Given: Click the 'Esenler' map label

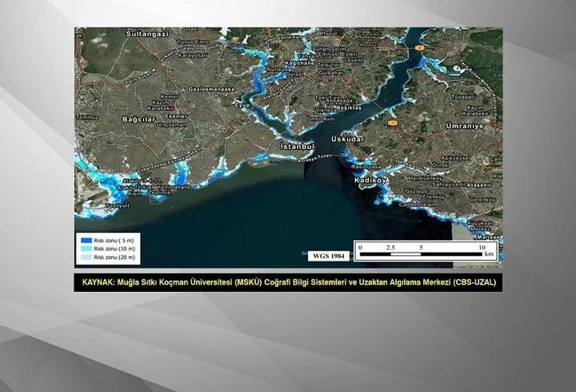Looking at the screenshot, I should 176,116.
